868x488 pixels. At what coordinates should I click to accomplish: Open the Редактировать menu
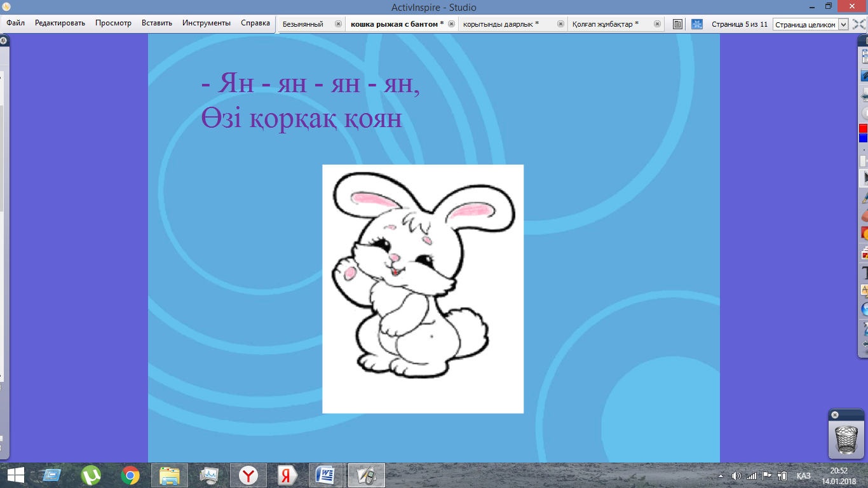[x=60, y=23]
